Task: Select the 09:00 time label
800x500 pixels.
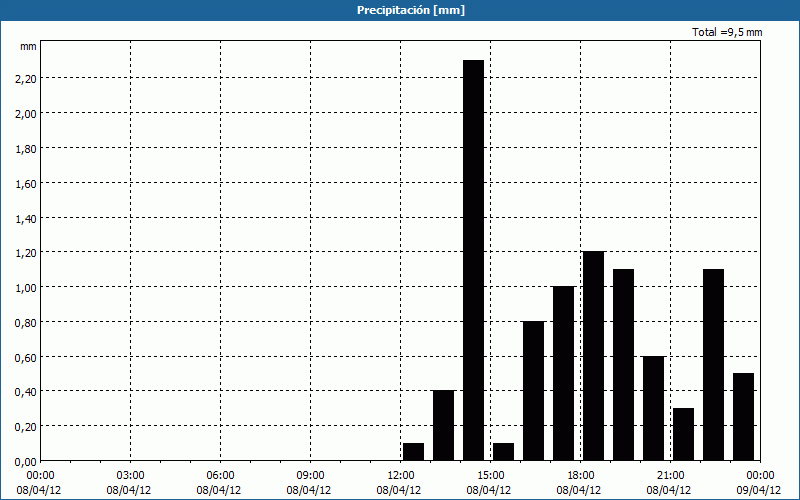Action: coord(310,476)
